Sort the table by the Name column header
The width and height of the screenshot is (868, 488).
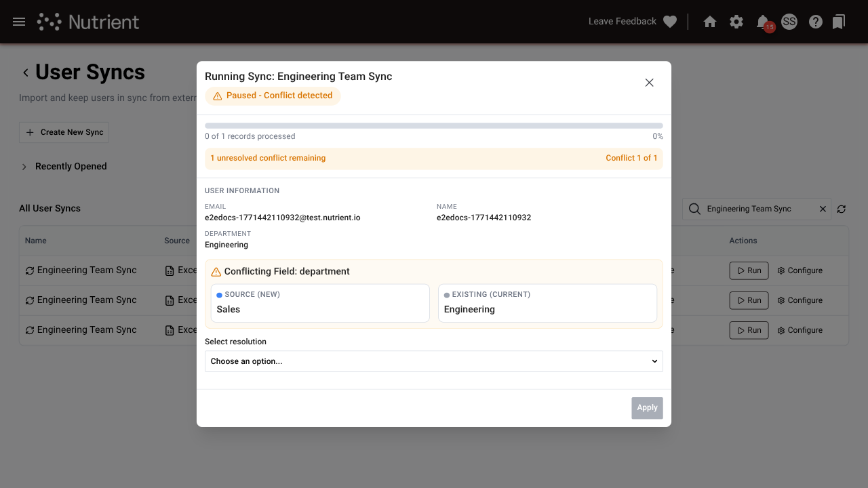tap(35, 241)
